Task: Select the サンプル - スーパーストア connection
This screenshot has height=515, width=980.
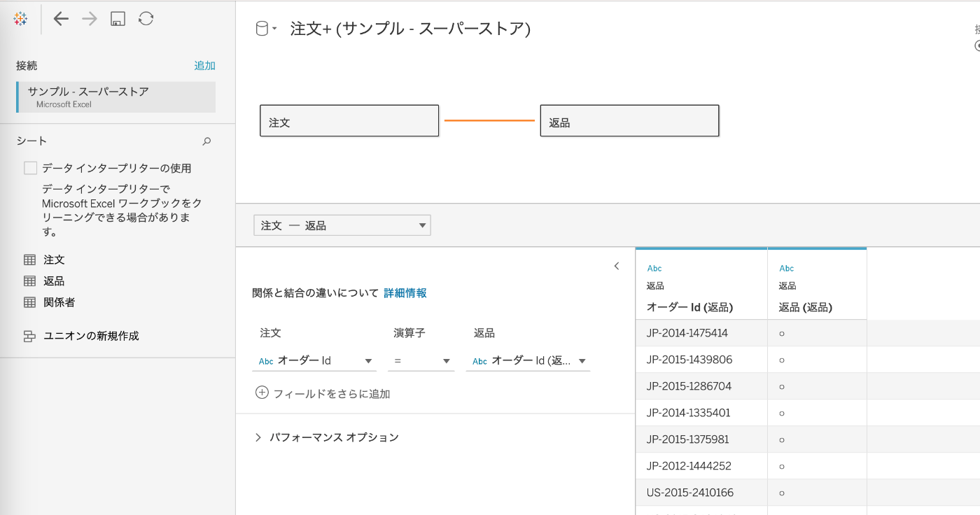Action: 116,97
